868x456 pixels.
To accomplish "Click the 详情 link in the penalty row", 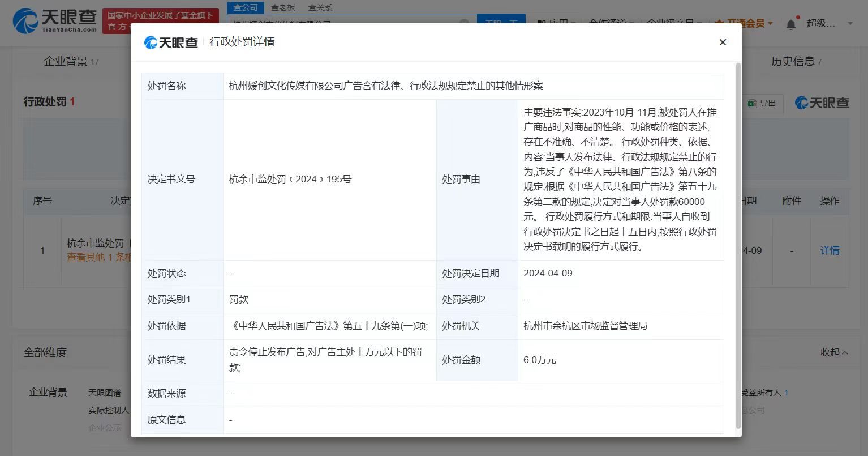I will [x=830, y=250].
